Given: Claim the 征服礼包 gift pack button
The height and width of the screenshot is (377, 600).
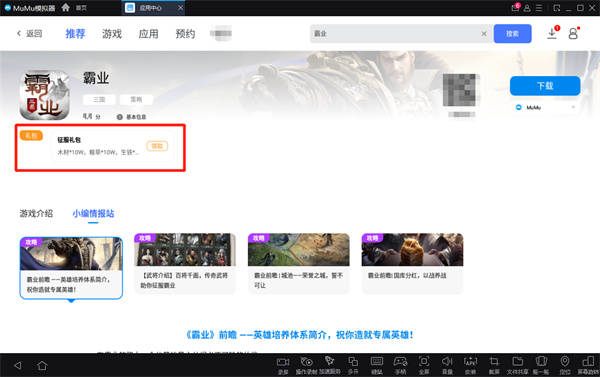Looking at the screenshot, I should (157, 146).
